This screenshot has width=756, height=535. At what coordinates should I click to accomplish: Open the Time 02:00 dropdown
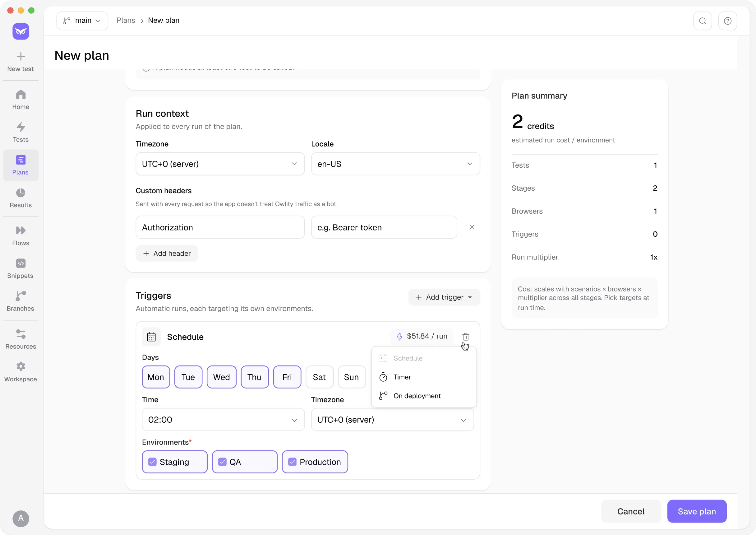223,419
